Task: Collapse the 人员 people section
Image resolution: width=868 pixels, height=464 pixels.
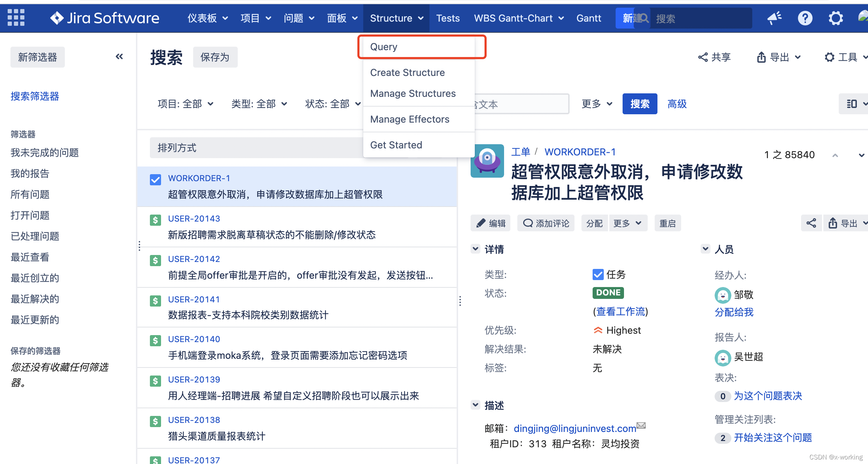Action: (x=705, y=249)
